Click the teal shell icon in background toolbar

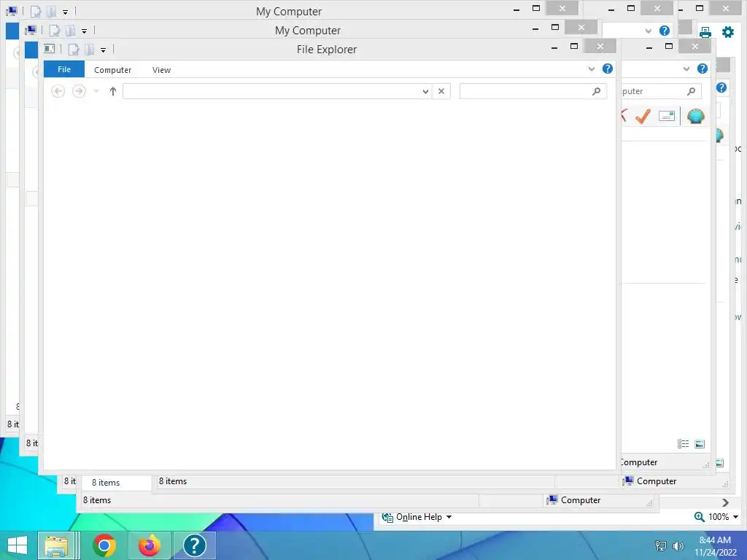click(x=695, y=116)
